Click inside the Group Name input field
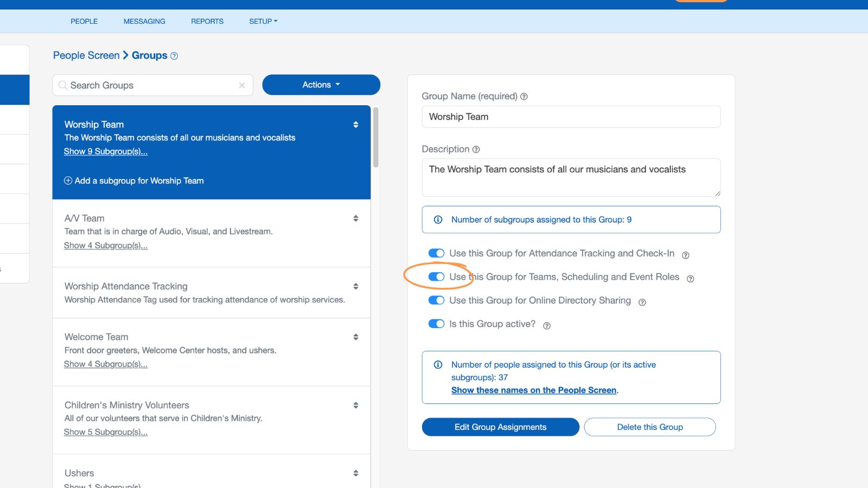Viewport: 868px width, 488px height. tap(571, 117)
